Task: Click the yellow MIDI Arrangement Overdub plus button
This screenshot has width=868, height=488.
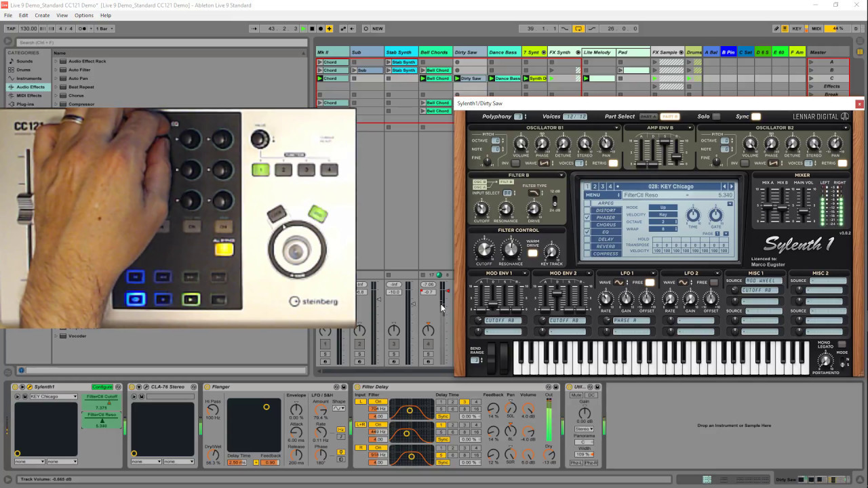Action: [x=330, y=28]
